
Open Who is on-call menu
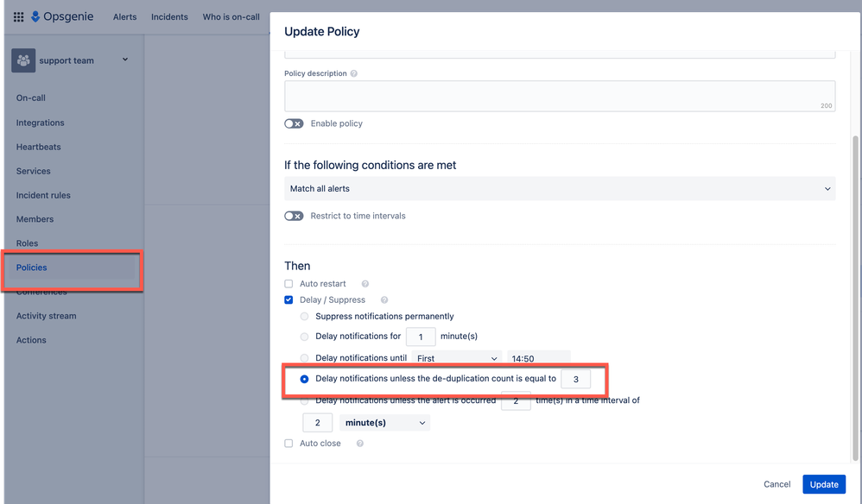coord(231,17)
